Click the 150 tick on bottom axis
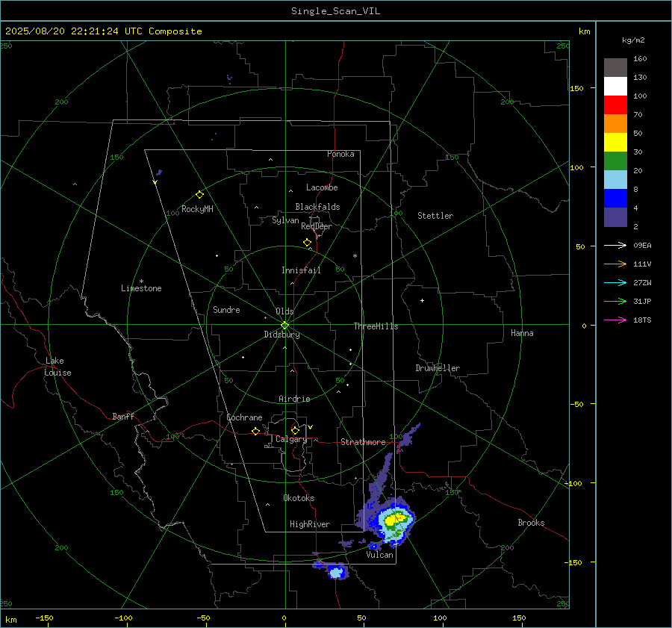The width and height of the screenshot is (672, 628). pyautogui.click(x=519, y=618)
